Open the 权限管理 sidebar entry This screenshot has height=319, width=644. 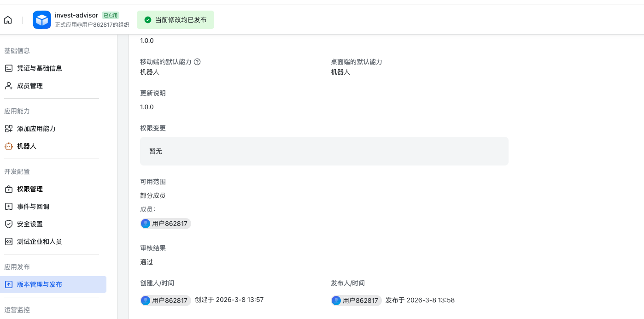(x=29, y=189)
